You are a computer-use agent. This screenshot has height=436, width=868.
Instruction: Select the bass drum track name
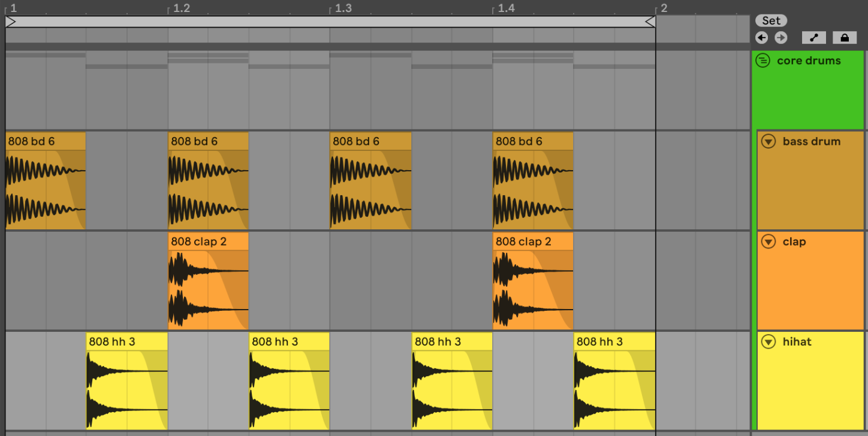[x=811, y=142]
